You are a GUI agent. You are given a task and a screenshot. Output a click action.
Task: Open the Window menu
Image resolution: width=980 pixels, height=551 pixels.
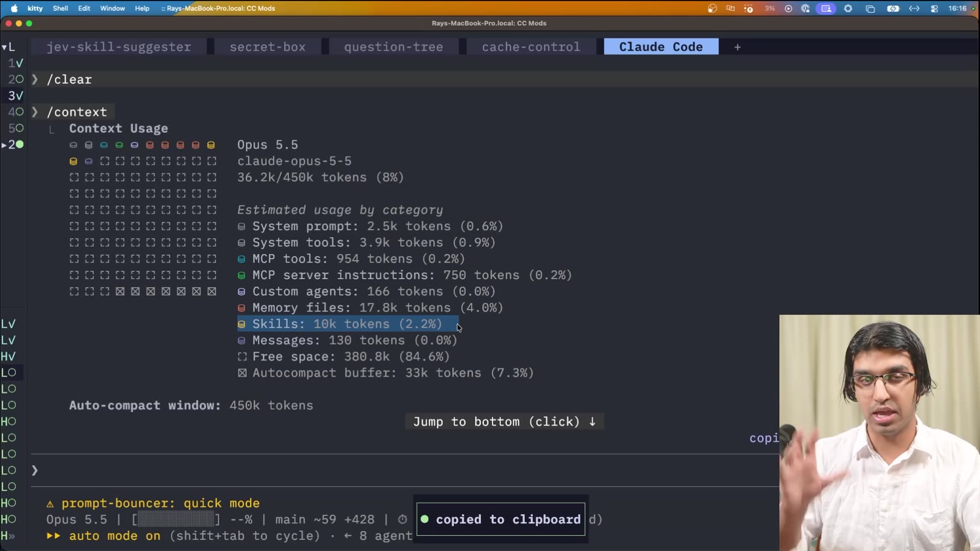point(112,9)
